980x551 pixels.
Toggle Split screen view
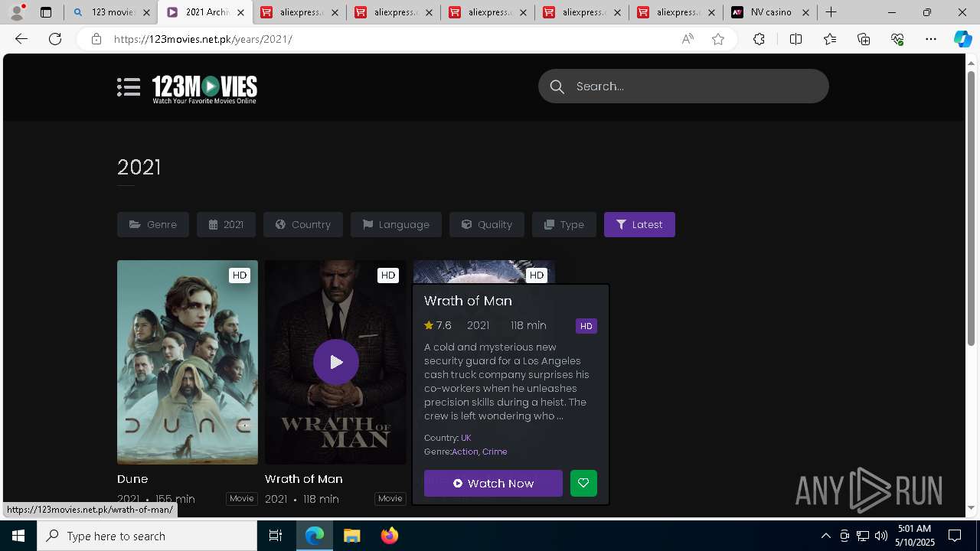(x=795, y=39)
